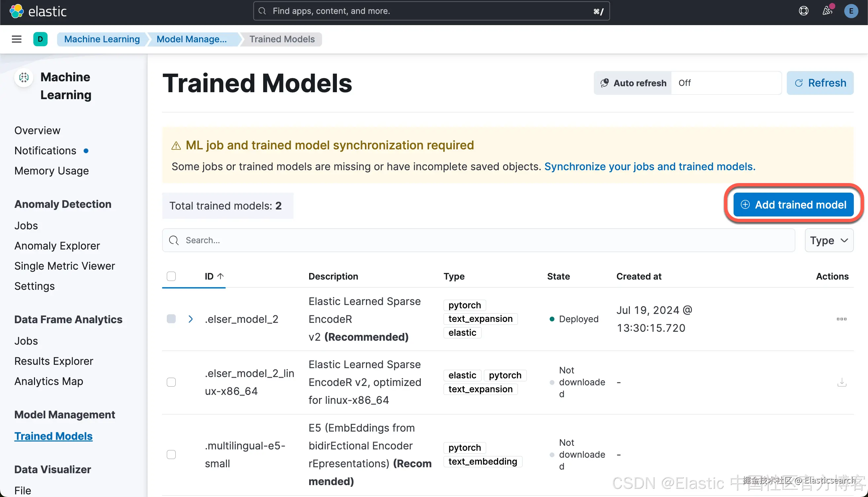This screenshot has width=868, height=497.
Task: Select all models header checkbox
Action: (x=171, y=276)
